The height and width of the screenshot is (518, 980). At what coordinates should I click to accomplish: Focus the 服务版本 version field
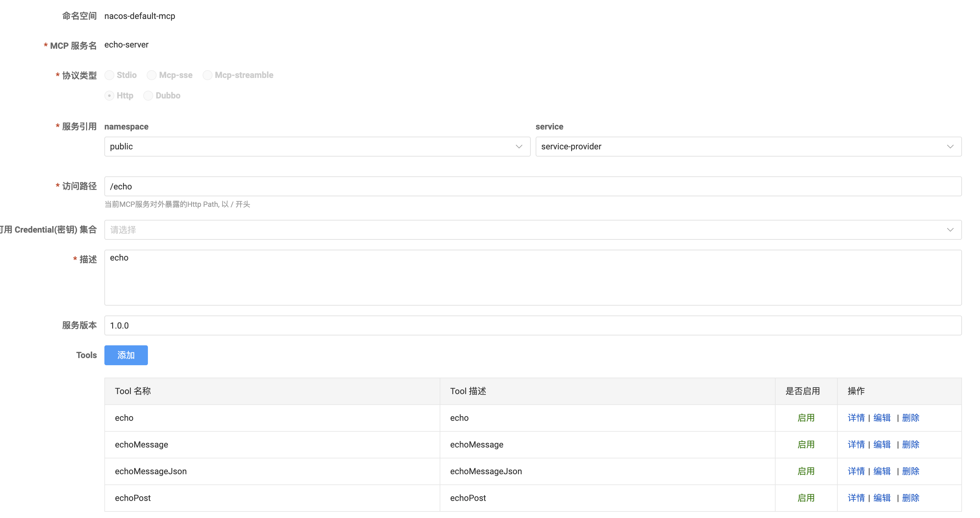(533, 325)
